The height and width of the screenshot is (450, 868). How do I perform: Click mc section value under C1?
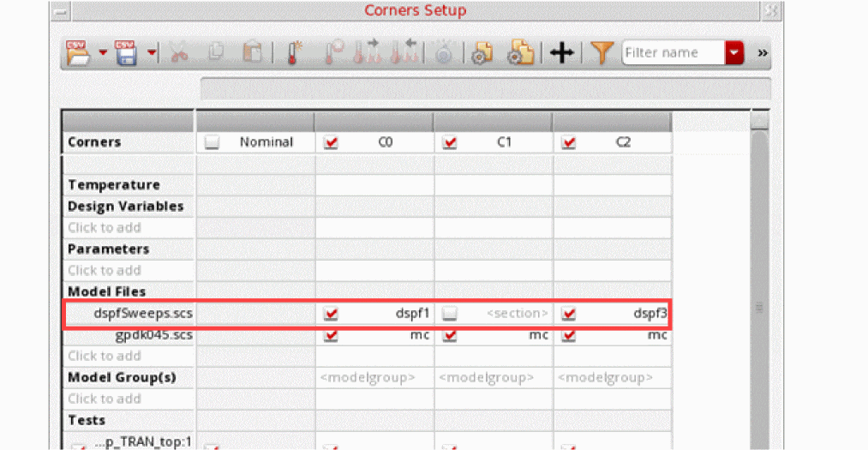point(539,335)
